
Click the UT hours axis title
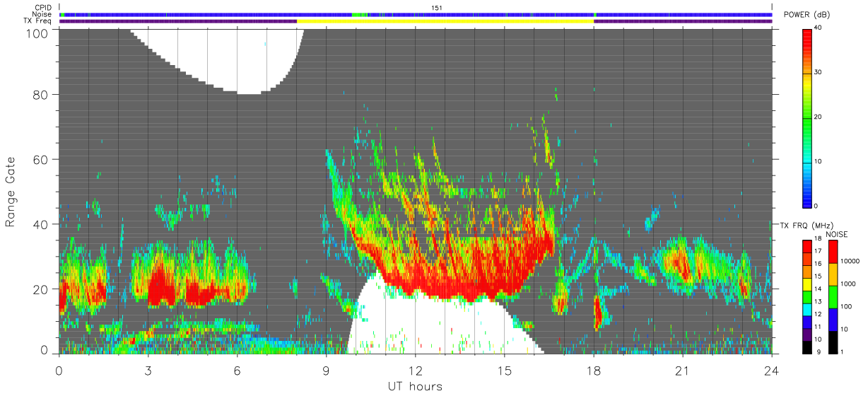(415, 386)
